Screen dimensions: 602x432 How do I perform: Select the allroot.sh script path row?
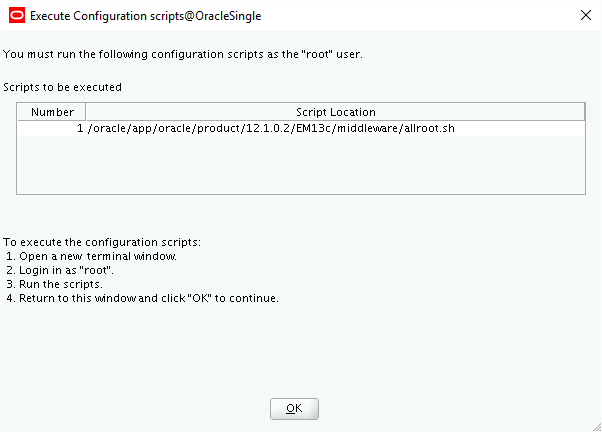[272, 128]
